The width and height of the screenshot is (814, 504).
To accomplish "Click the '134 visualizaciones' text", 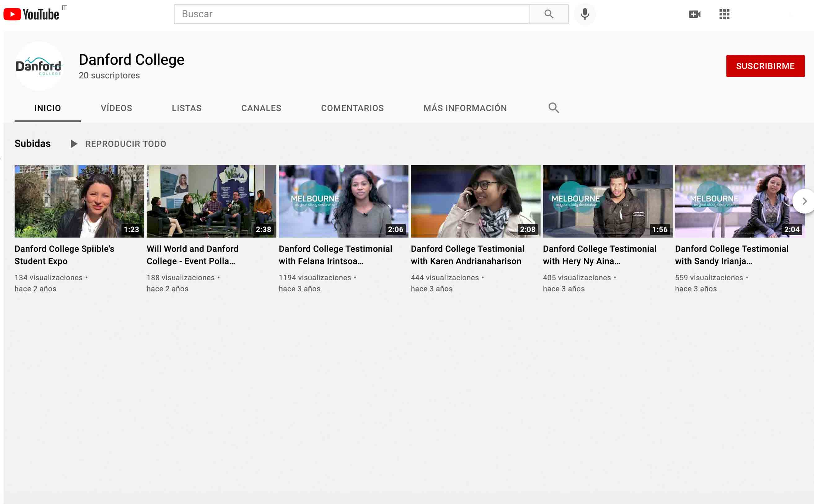I will tap(49, 278).
